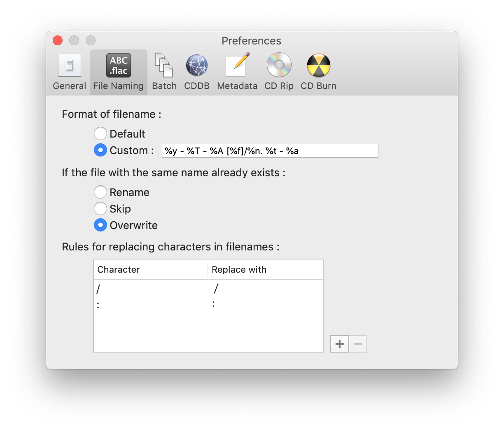Choose Skip when file already exists
The image size is (504, 430).
pyautogui.click(x=100, y=208)
